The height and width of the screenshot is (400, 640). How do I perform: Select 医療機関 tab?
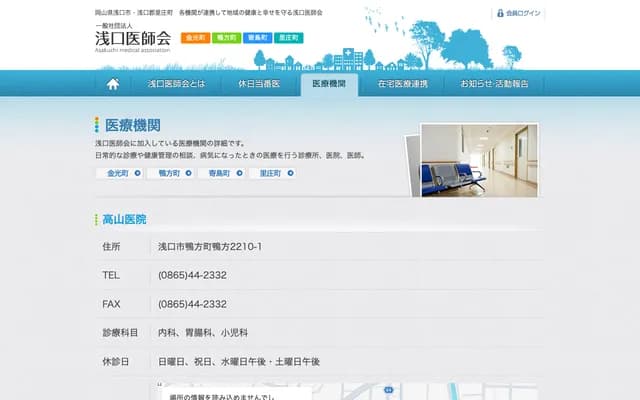click(329, 84)
